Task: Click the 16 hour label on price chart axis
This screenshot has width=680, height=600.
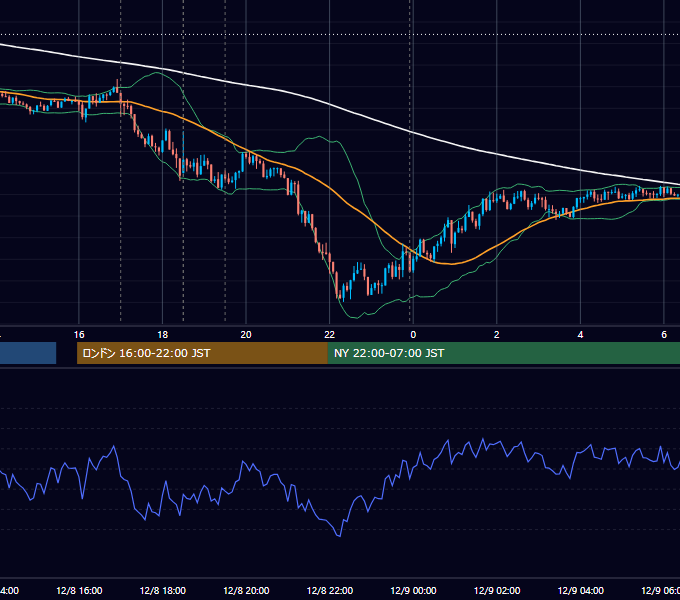Action: [79, 335]
